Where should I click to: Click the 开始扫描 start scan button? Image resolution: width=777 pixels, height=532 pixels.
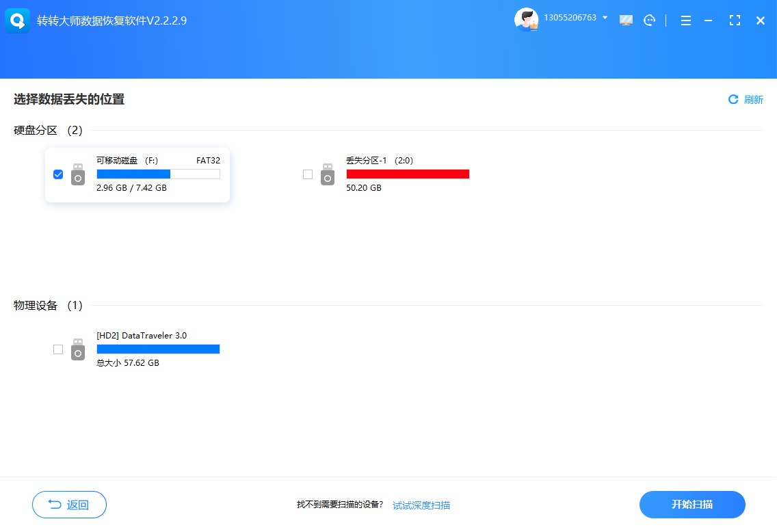point(692,505)
